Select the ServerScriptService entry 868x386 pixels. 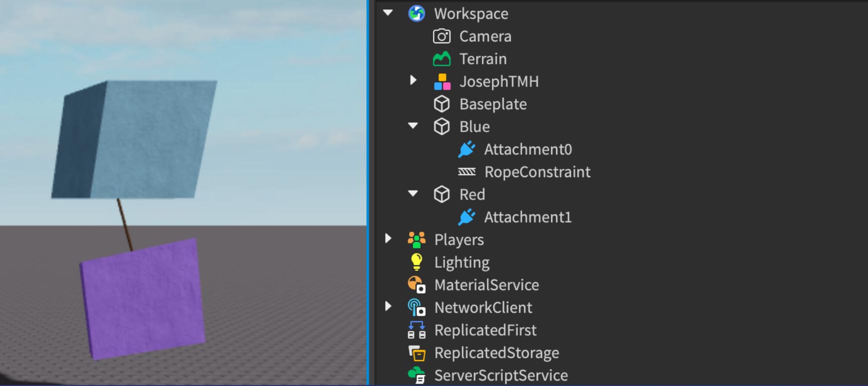501,376
